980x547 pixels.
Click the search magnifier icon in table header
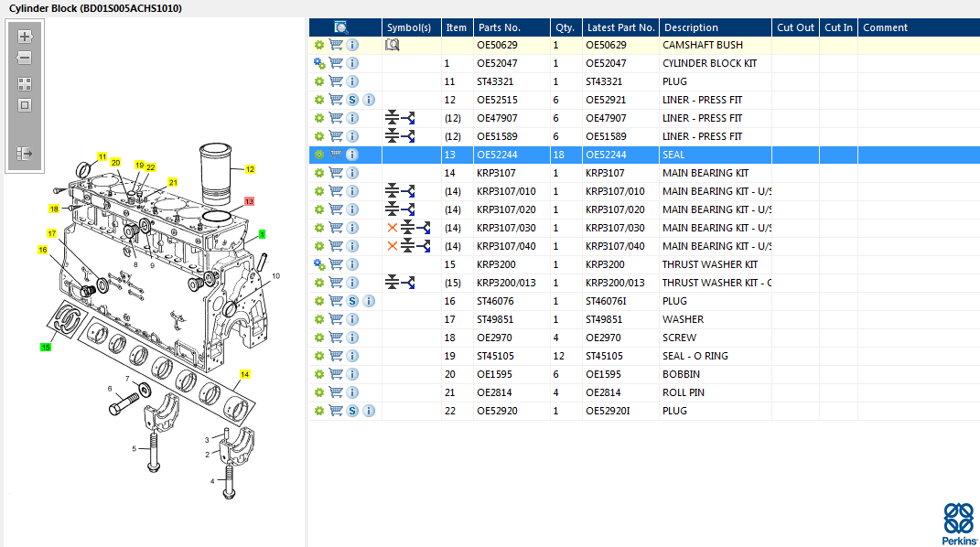coord(340,27)
